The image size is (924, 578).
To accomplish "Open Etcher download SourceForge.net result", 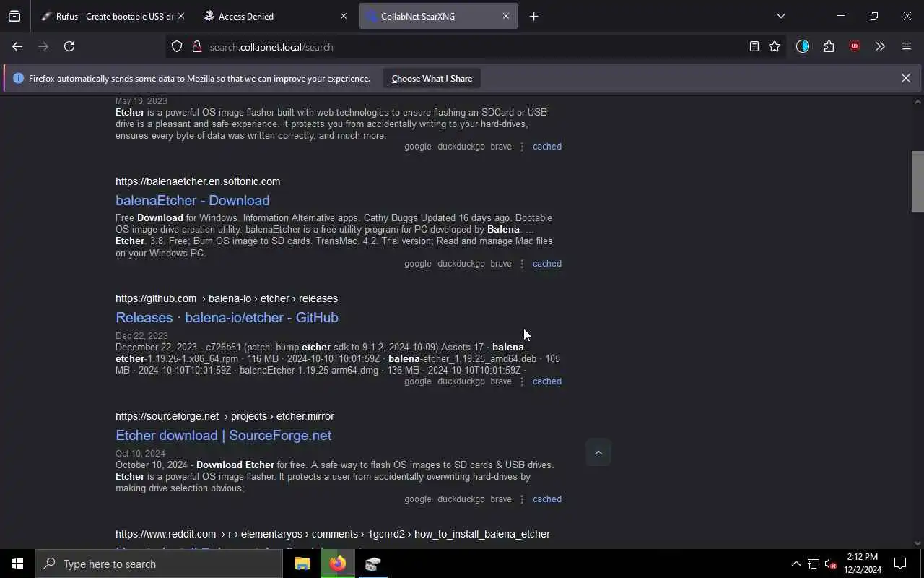I will tap(223, 435).
